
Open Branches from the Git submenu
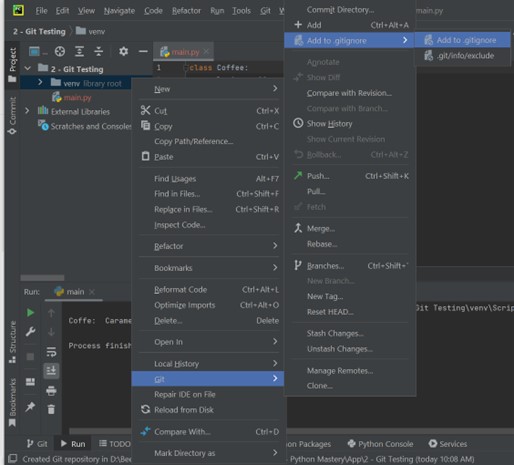pyautogui.click(x=350, y=266)
